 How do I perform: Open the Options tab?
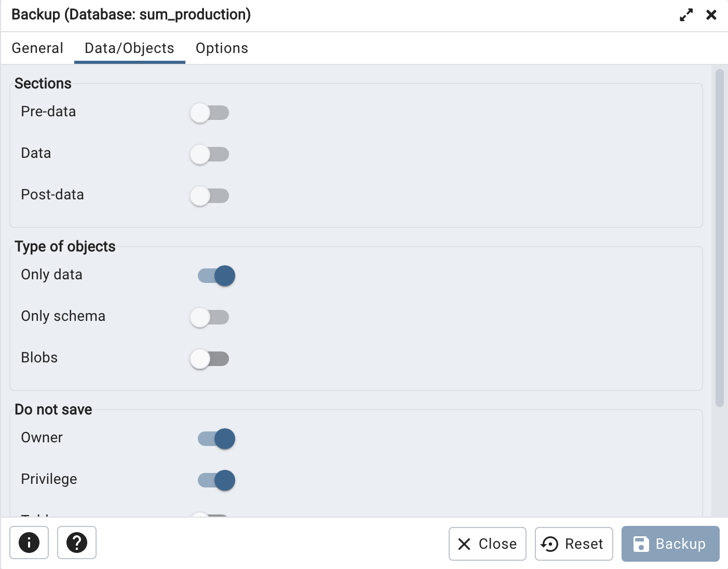click(222, 48)
